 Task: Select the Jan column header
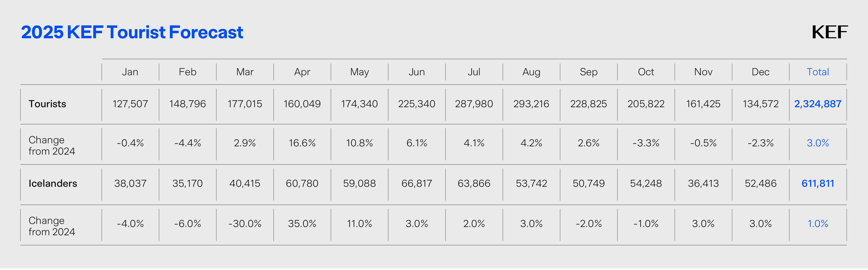130,72
